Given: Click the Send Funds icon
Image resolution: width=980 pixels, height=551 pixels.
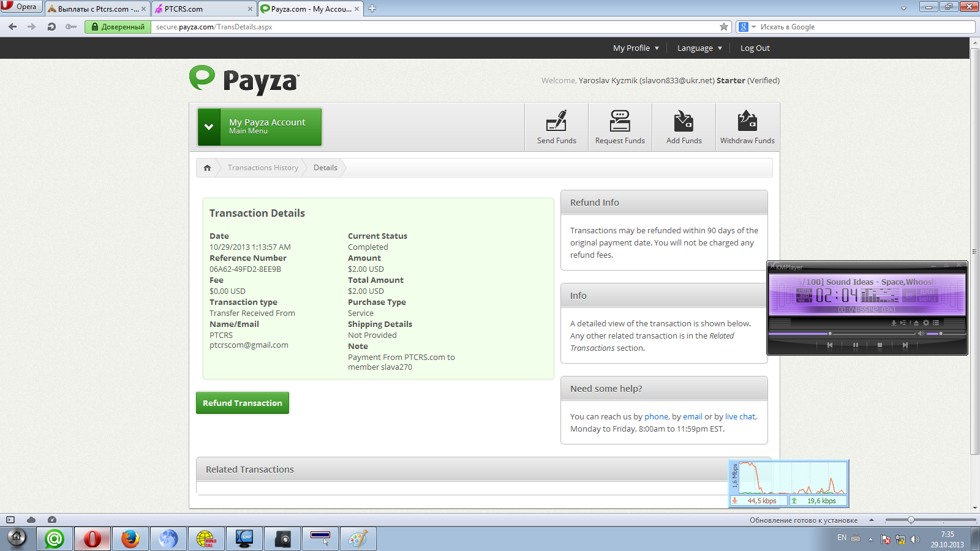Looking at the screenshot, I should (x=556, y=121).
